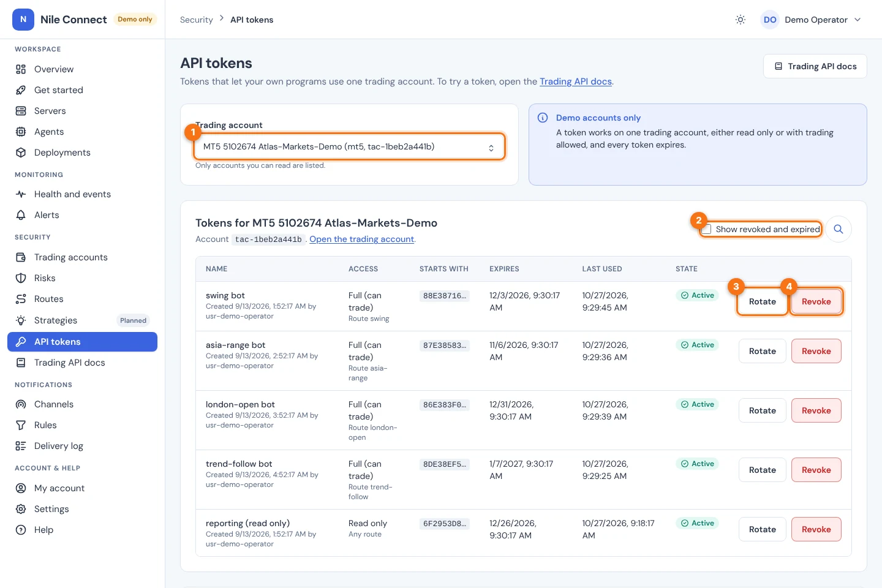The width and height of the screenshot is (882, 588).
Task: Click the Health and events pulse icon
Action: click(21, 194)
